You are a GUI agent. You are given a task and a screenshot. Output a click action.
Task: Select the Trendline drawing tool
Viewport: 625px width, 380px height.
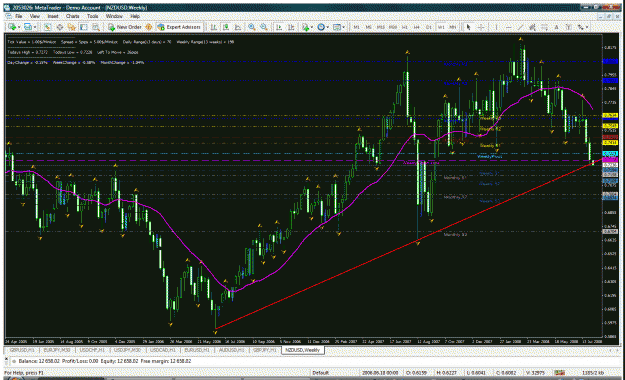coord(521,27)
